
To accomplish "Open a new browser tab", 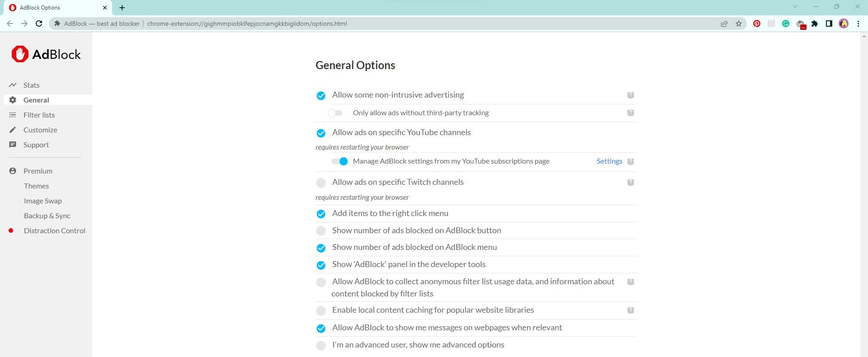I will pyautogui.click(x=122, y=8).
